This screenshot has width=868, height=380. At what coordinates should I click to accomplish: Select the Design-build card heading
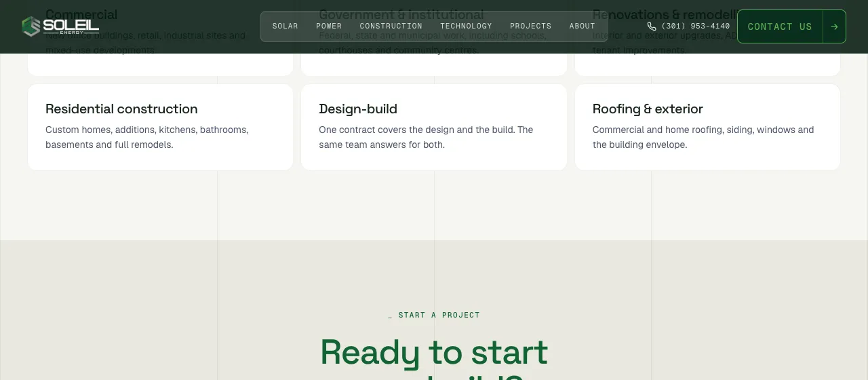tap(358, 109)
